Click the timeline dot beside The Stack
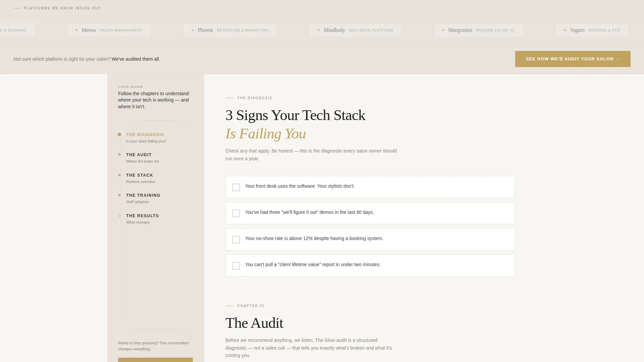Image resolution: width=644 pixels, height=362 pixels. [x=119, y=175]
